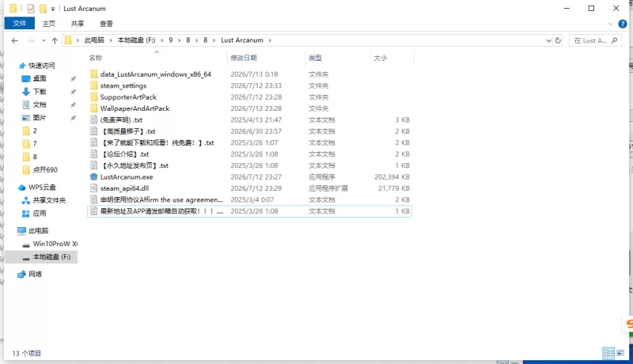Open recent locations dropdown arrow

coord(44,40)
